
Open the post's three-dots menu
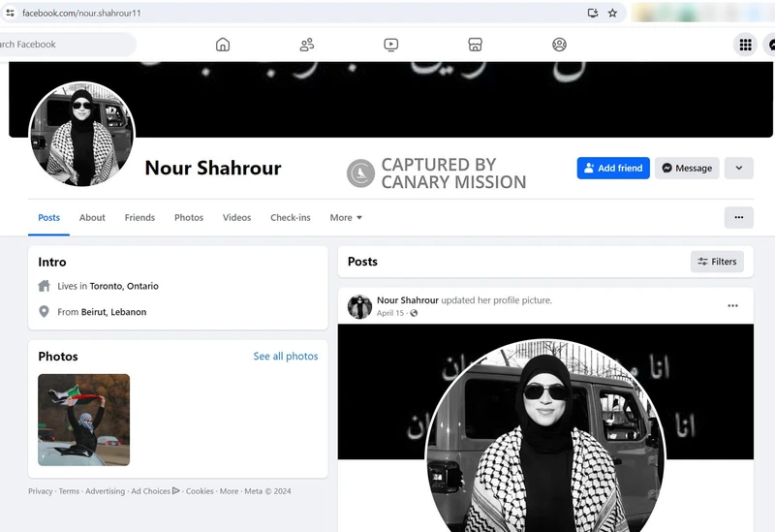tap(732, 305)
